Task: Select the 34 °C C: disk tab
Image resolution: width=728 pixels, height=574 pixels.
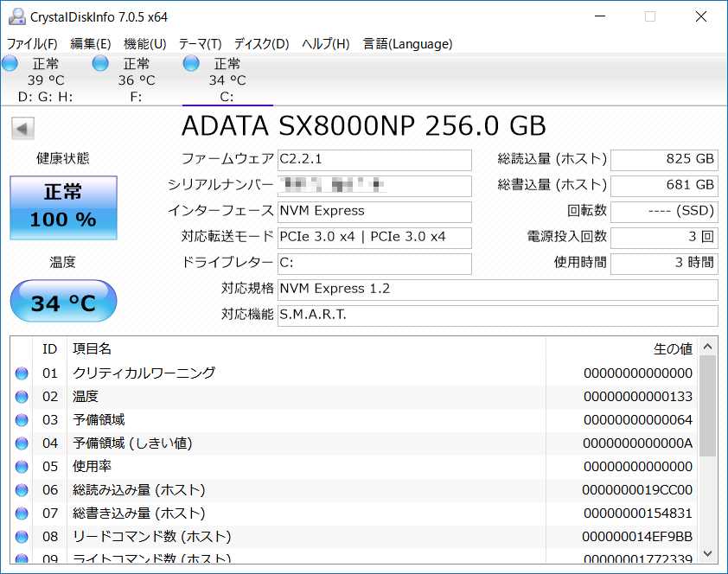Action: click(227, 80)
